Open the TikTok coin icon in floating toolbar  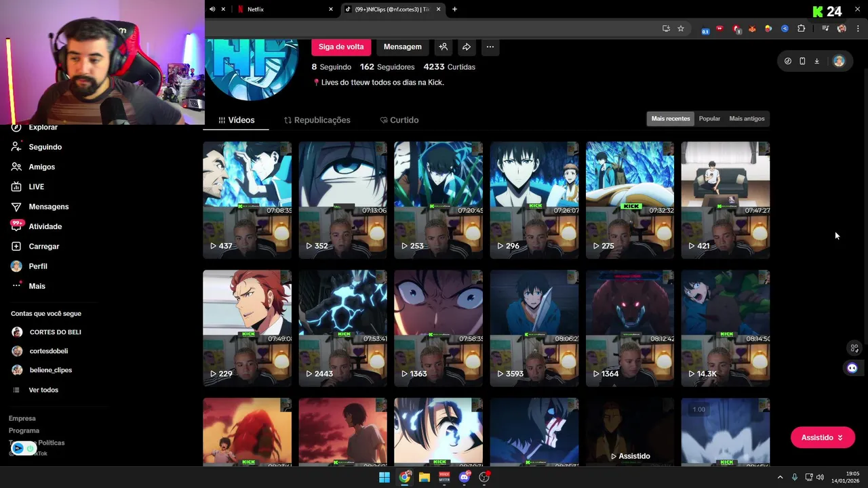coord(787,61)
